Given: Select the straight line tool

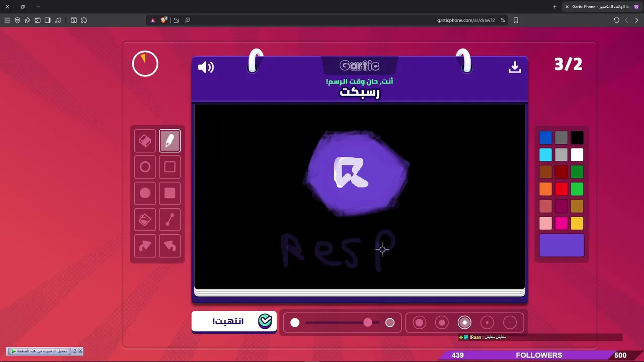Looking at the screenshot, I should 170,220.
